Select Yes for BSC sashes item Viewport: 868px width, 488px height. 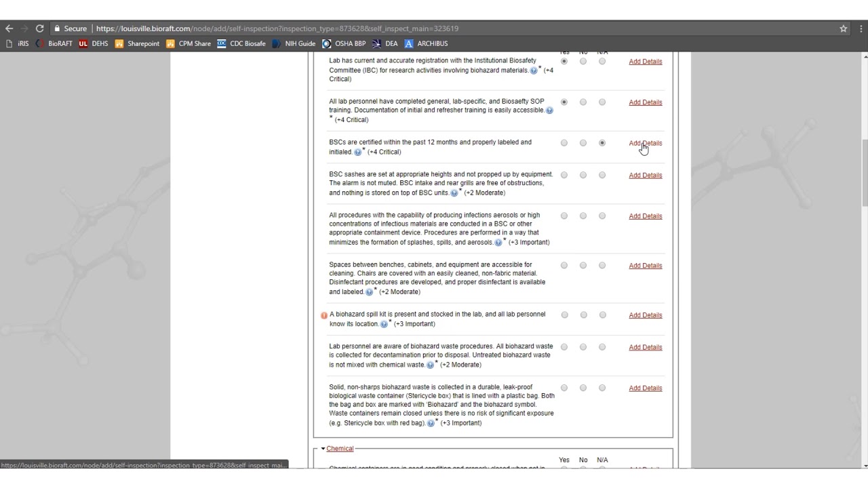pyautogui.click(x=564, y=176)
